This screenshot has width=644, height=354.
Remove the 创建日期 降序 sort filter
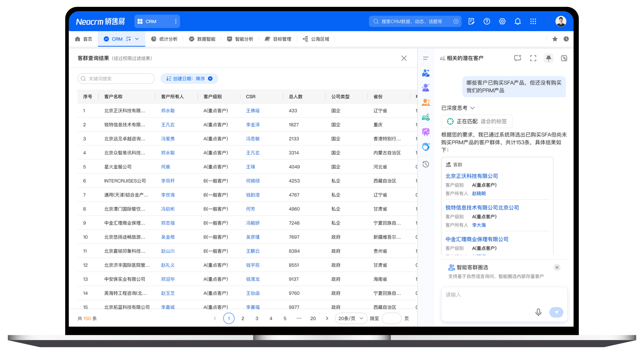210,79
